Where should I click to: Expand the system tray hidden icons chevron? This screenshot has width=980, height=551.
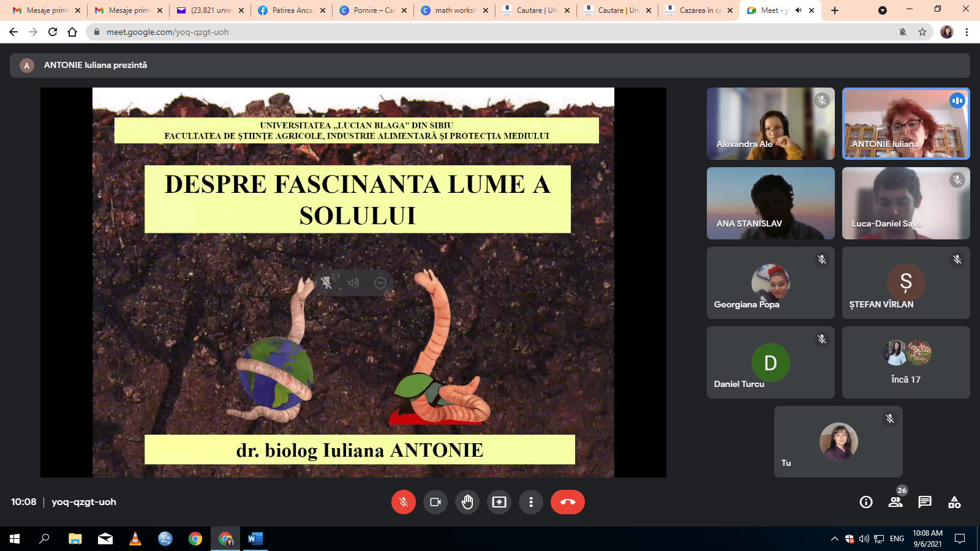click(x=834, y=539)
